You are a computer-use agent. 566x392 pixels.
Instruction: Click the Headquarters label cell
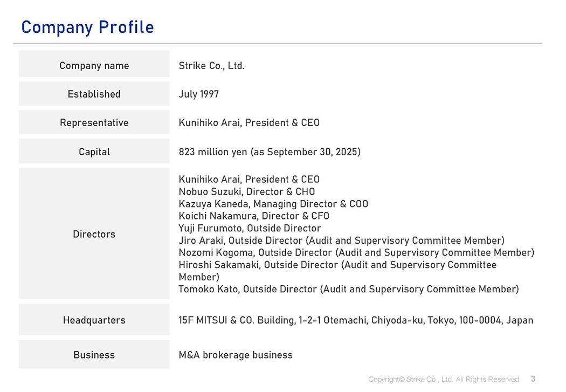94,320
